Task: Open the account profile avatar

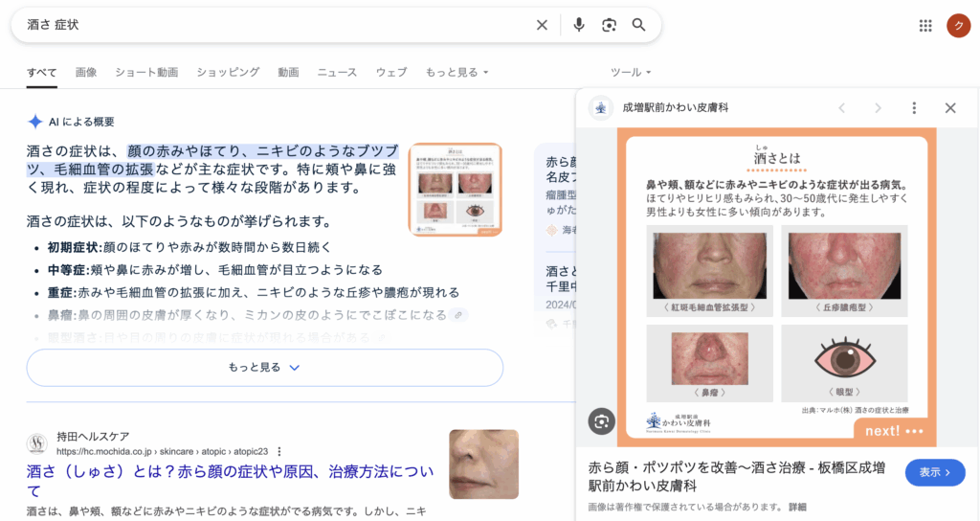Action: (958, 26)
